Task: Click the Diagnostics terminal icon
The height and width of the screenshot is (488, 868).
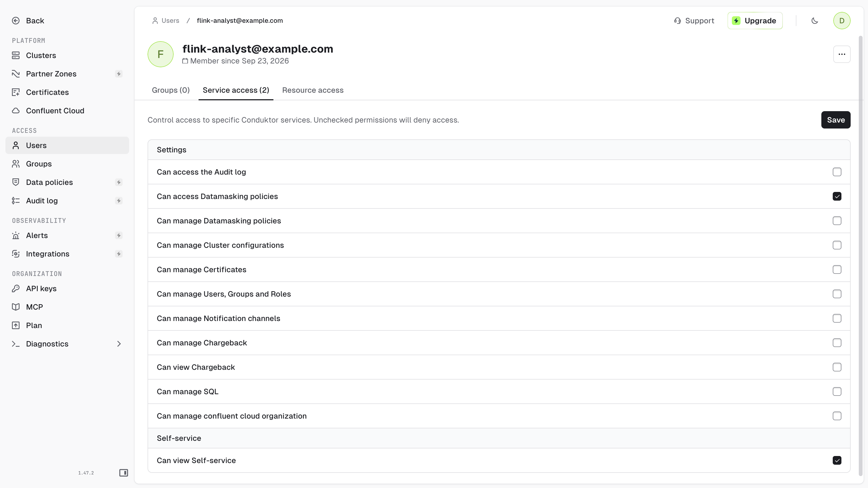Action: [x=16, y=344]
